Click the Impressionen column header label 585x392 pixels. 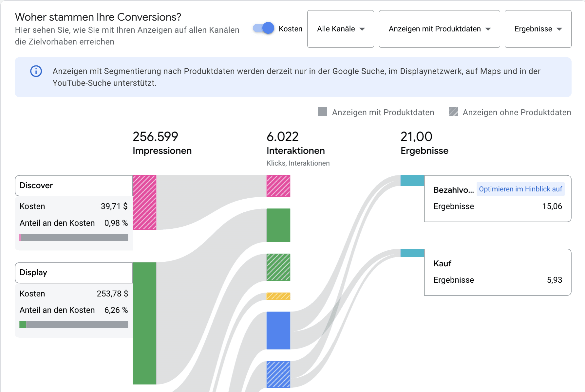(162, 151)
